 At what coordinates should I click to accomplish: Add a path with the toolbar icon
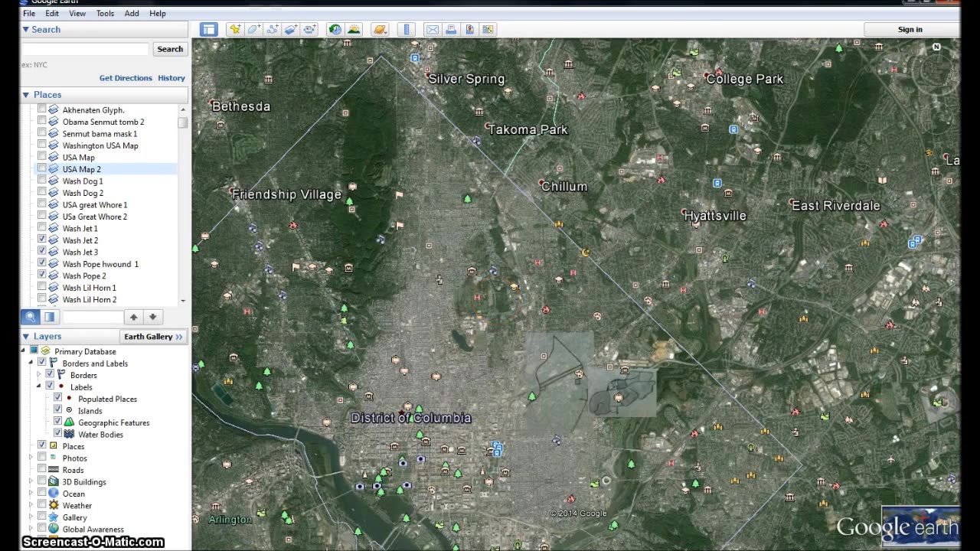point(273,29)
